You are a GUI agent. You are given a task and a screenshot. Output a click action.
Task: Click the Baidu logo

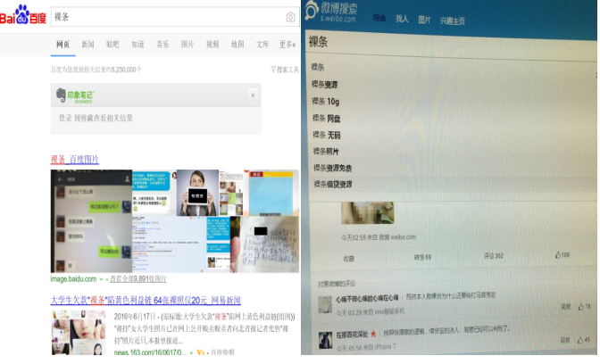[23, 15]
